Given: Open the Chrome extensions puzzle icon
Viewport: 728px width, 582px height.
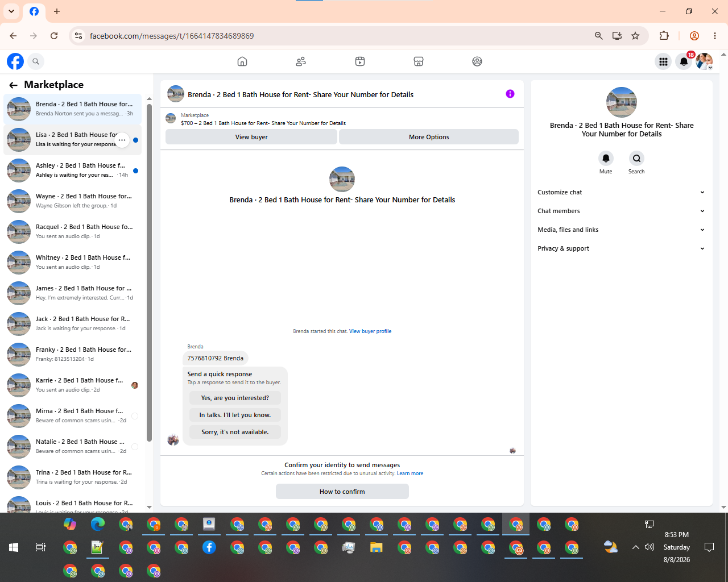Looking at the screenshot, I should tap(664, 36).
